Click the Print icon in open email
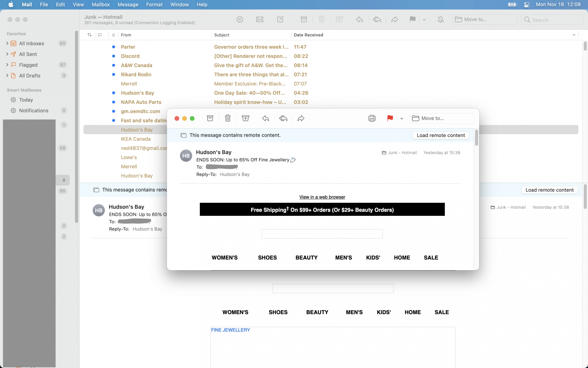Viewport: 588px width, 368px height. pos(371,118)
